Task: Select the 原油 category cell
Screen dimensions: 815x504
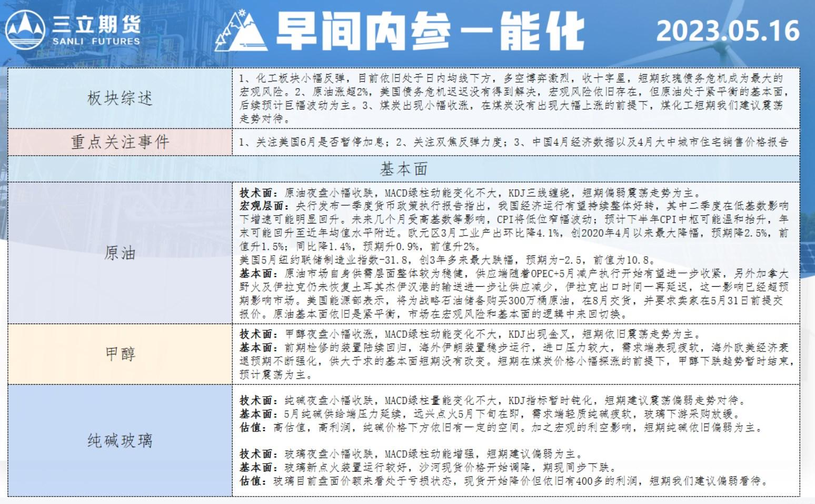Action: pos(120,253)
